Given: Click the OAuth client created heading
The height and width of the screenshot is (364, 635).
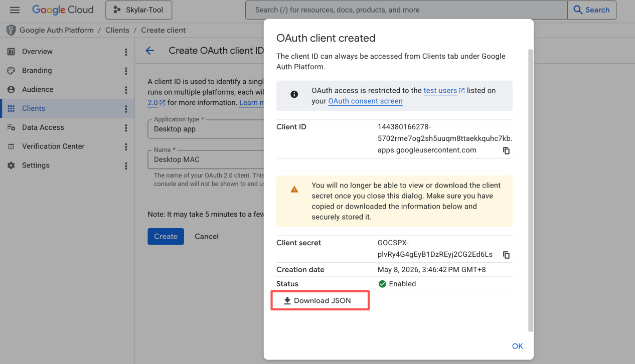Looking at the screenshot, I should click(x=326, y=38).
